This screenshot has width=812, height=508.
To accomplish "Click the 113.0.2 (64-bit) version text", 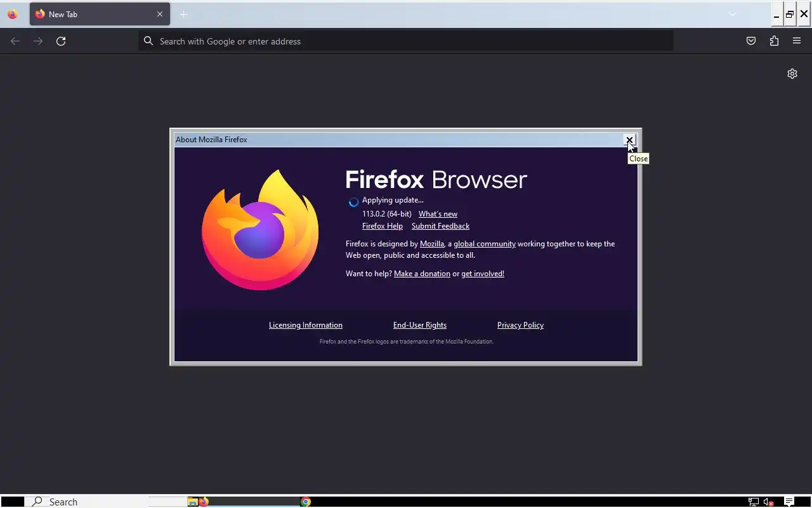I will tap(387, 214).
